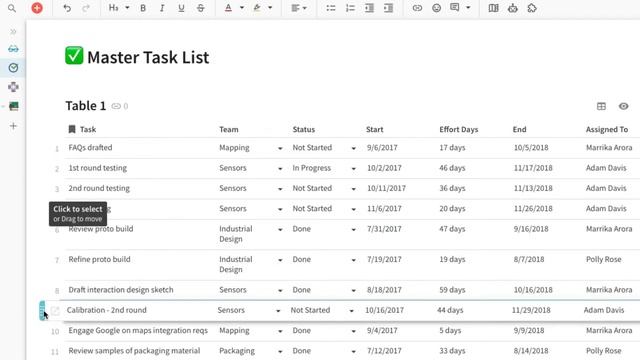Open the glasses page in sidebar
Viewport: 640px width, 360px height.
13,49
